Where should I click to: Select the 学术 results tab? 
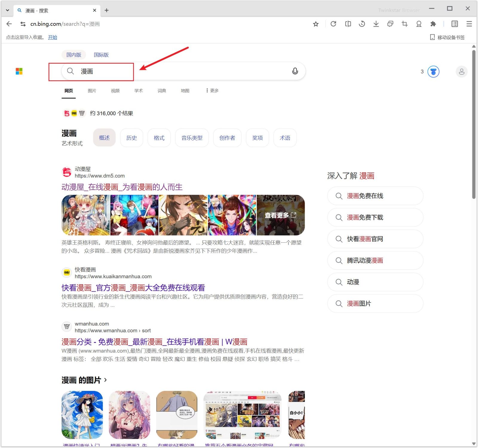[x=139, y=91]
